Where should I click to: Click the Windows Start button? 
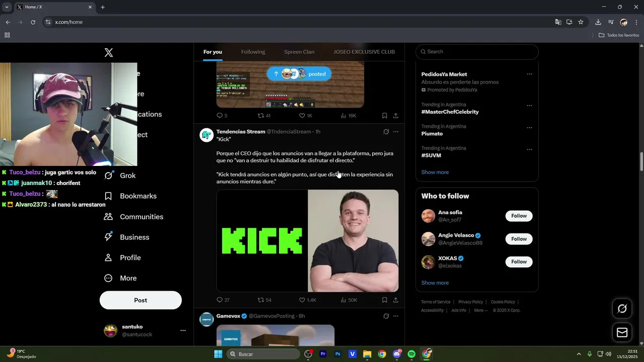pos(218,354)
